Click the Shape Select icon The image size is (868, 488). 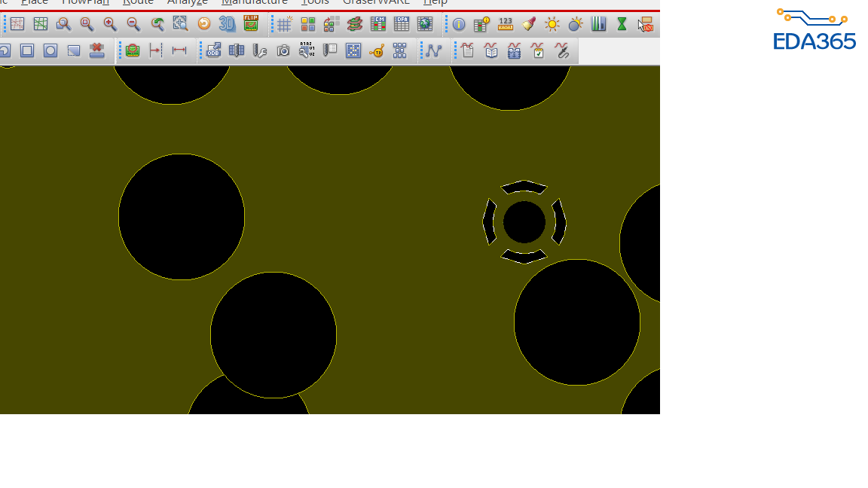point(74,51)
